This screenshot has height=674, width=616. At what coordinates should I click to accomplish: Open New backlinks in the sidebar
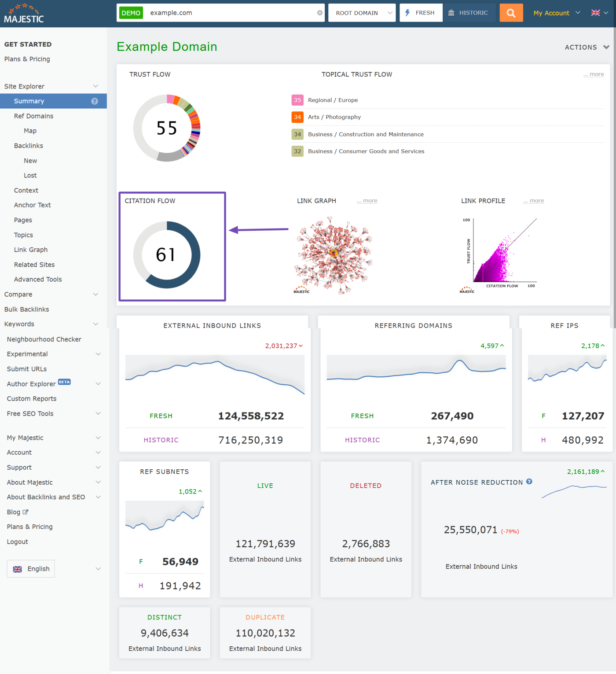30,161
